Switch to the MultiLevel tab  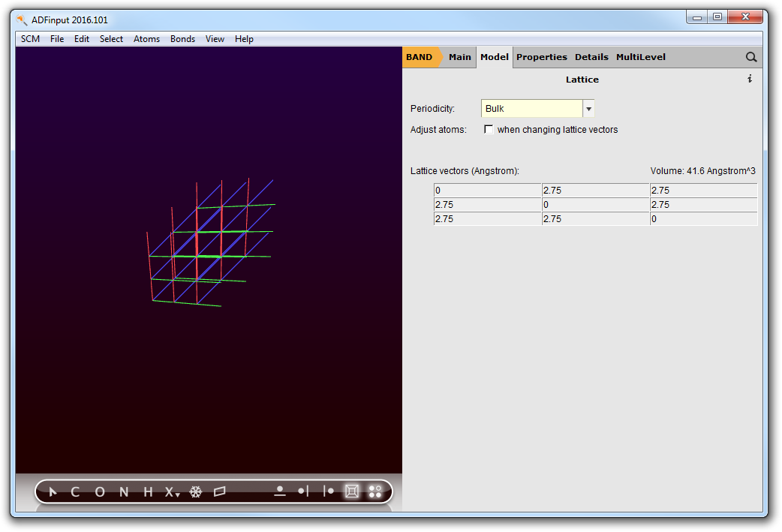(641, 57)
